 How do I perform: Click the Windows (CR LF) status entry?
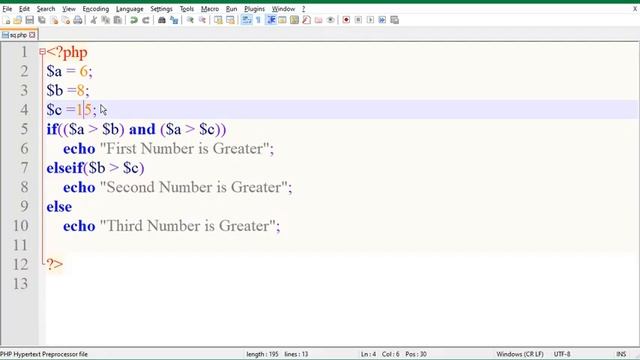520,354
